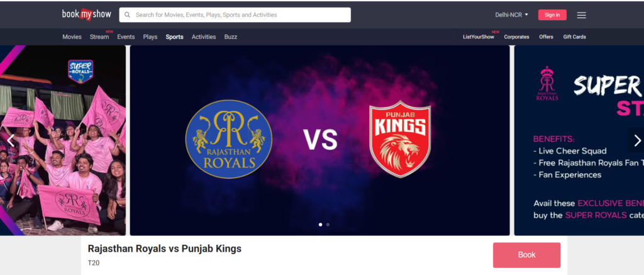644x275 pixels.
Task: Focus the search movies and events field
Action: point(235,15)
